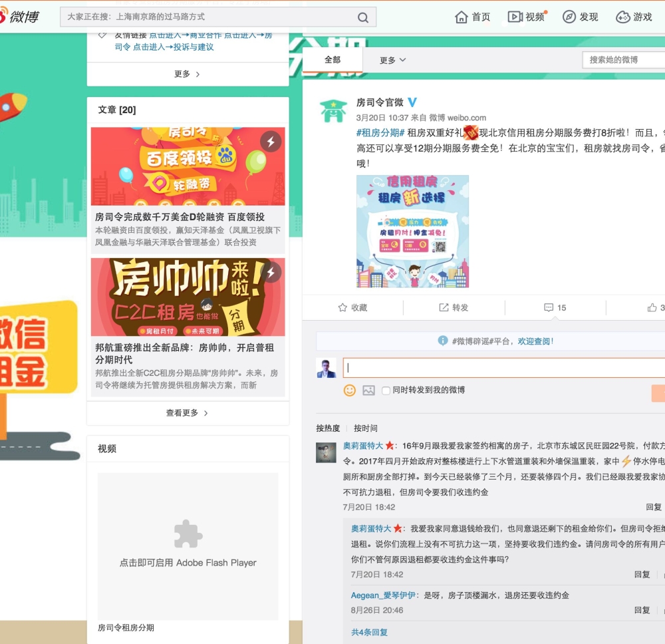The width and height of the screenshot is (665, 644).
Task: Open the 游戏 games controller icon
Action: [x=622, y=17]
